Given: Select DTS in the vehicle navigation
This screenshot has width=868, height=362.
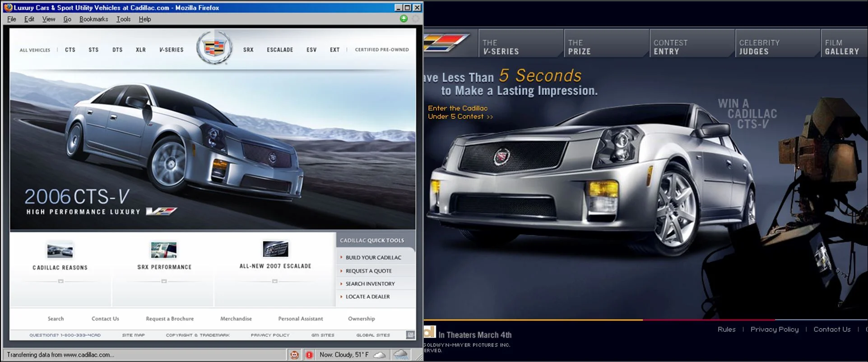Looking at the screenshot, I should click(x=117, y=50).
